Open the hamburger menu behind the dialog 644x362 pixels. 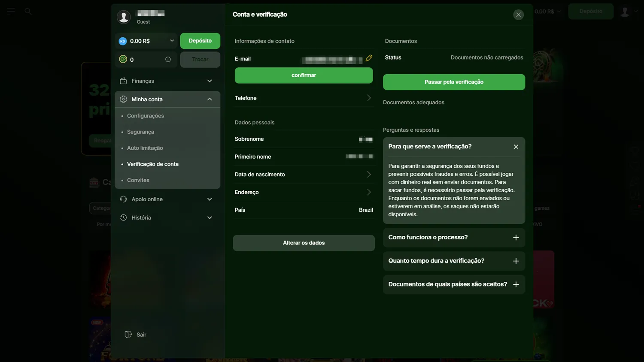(x=11, y=11)
